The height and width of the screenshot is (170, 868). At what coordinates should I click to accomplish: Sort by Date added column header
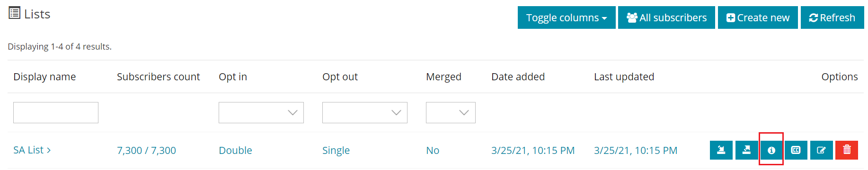[x=518, y=76]
